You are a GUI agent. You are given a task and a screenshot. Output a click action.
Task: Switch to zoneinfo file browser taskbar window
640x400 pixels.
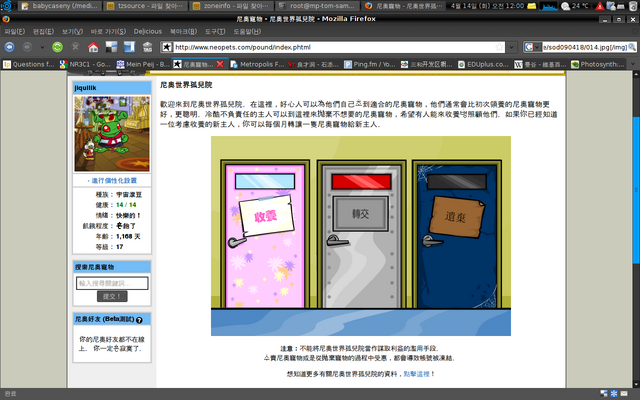click(231, 6)
